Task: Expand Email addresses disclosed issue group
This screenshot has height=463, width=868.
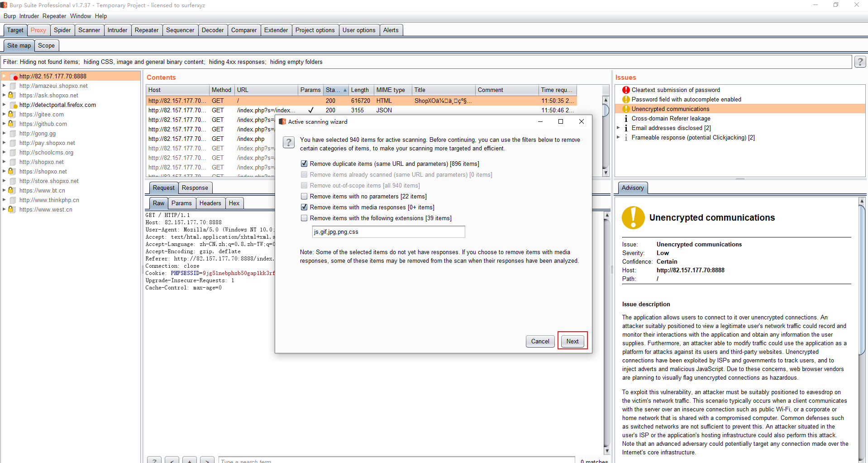Action: (x=618, y=128)
